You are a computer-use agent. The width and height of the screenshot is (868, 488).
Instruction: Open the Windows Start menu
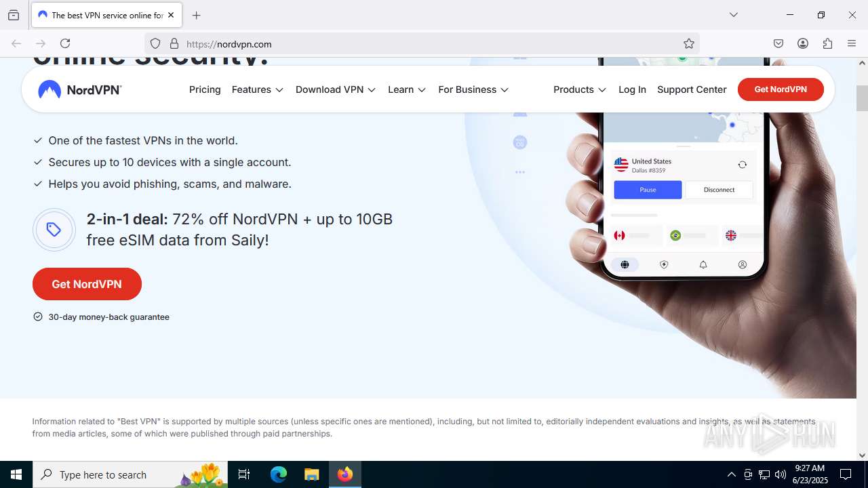[16, 474]
